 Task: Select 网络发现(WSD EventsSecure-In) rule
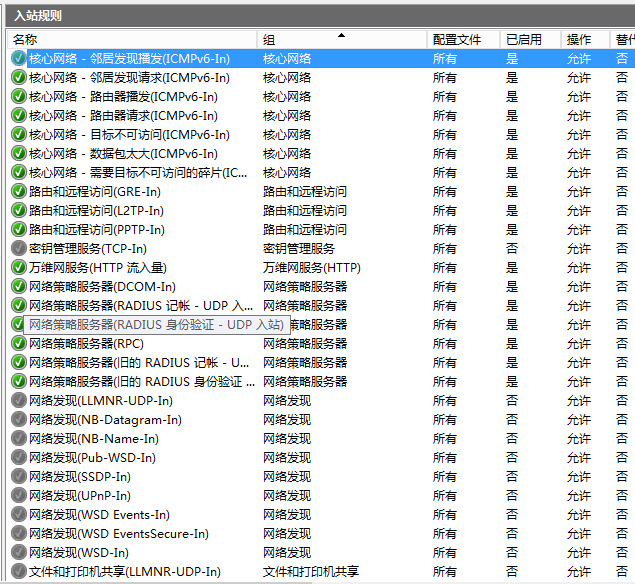[119, 534]
